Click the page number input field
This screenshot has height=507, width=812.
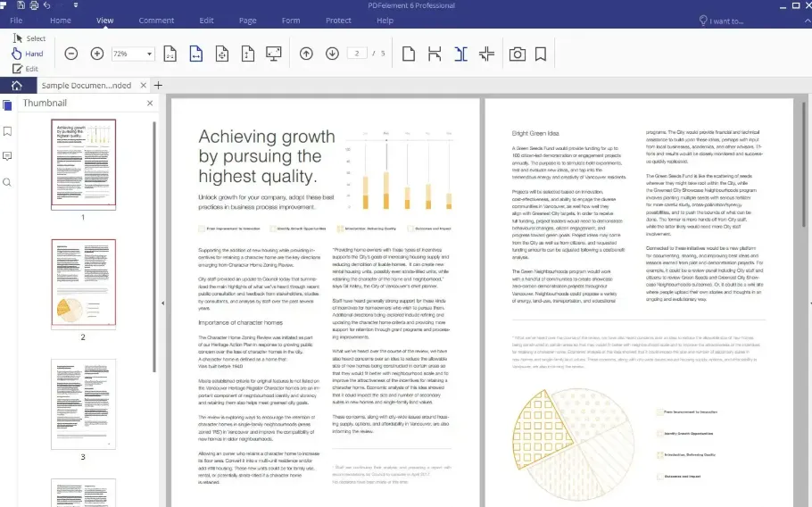357,54
